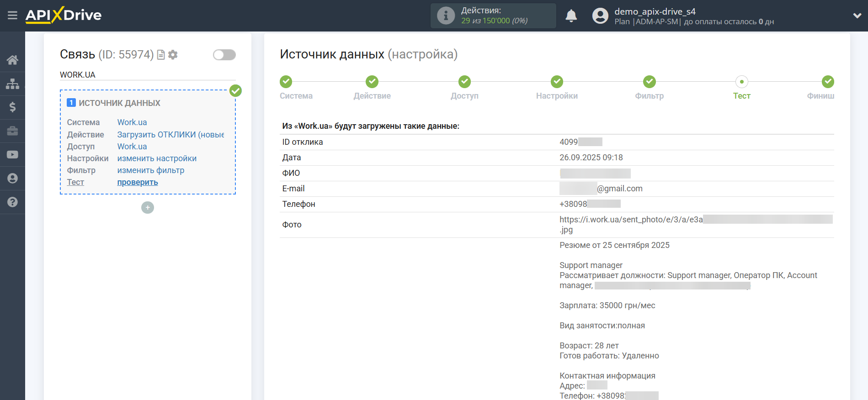The width and height of the screenshot is (868, 400).
Task: Toggle the connection enable switch
Action: click(x=224, y=55)
